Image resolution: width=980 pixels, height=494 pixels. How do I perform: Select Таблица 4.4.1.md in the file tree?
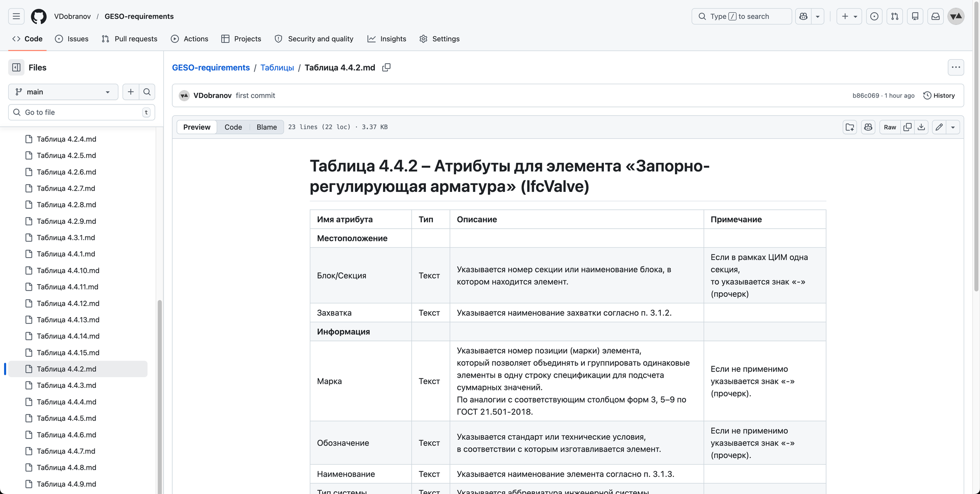[x=66, y=254]
